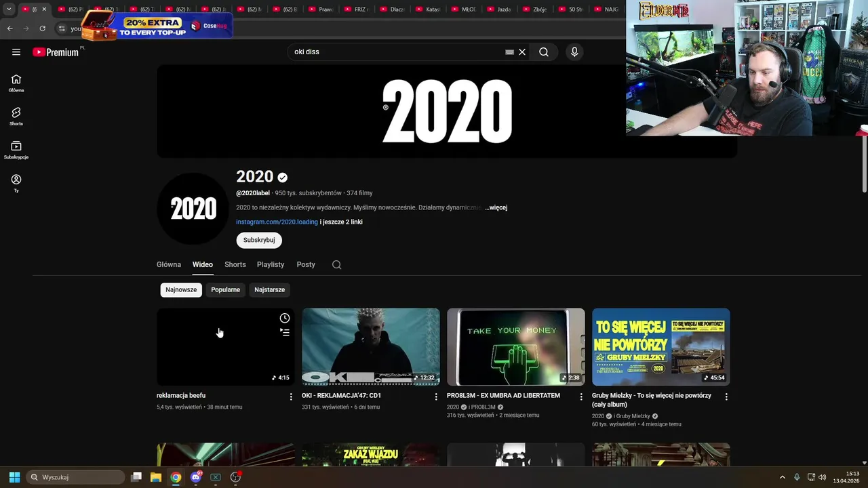Open options menu for Gruby Mielzky album
Viewport: 868px width, 488px height.
[726, 396]
